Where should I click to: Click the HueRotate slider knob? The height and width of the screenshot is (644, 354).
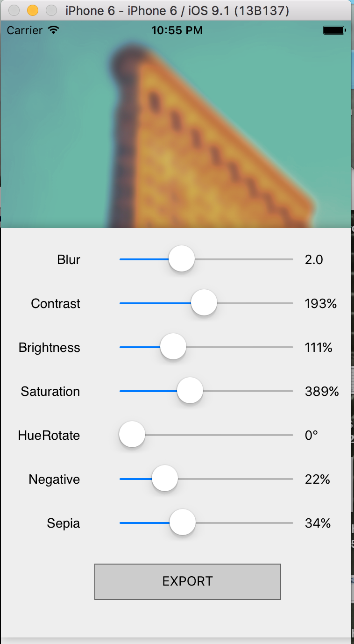pyautogui.click(x=132, y=435)
